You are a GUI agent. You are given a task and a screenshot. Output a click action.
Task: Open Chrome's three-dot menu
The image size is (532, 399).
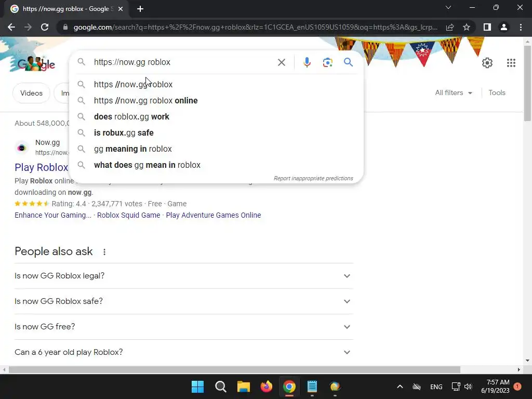click(x=521, y=27)
